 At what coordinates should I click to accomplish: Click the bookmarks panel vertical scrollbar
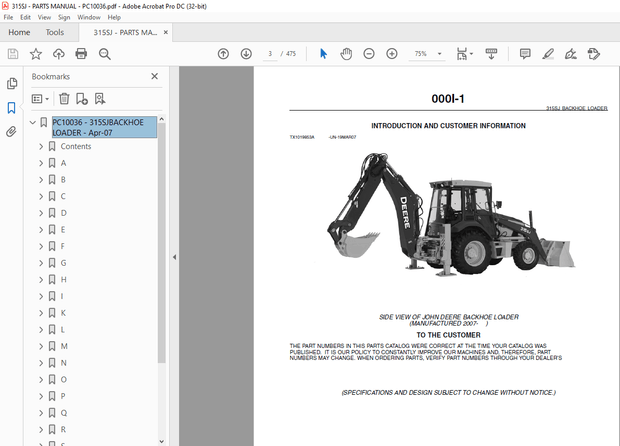[161, 243]
